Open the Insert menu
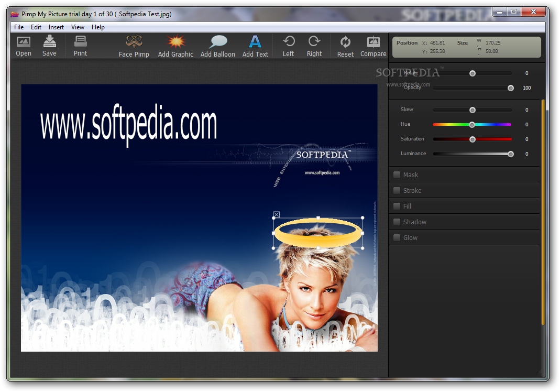 click(x=56, y=27)
